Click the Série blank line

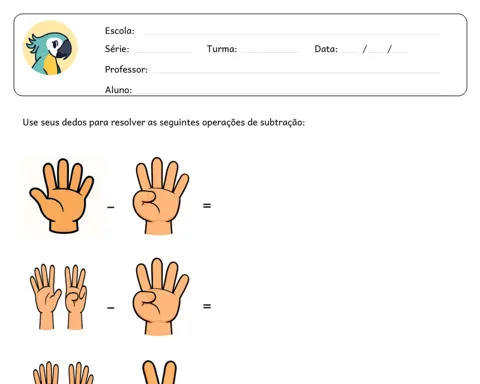click(163, 52)
